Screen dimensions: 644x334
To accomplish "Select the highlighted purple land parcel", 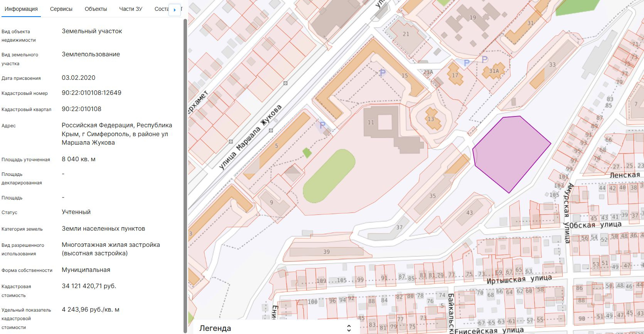I will click(x=509, y=152).
